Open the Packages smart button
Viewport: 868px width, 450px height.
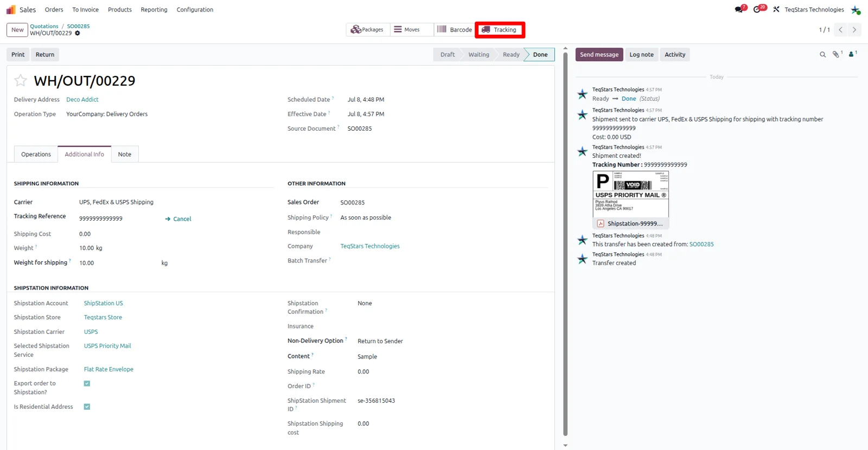pyautogui.click(x=367, y=30)
